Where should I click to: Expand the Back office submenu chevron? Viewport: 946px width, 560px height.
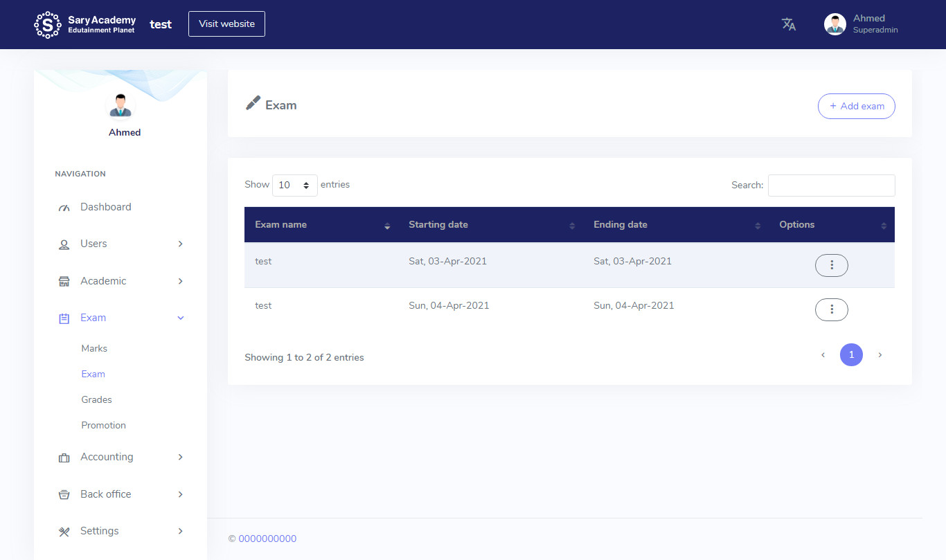(x=181, y=494)
